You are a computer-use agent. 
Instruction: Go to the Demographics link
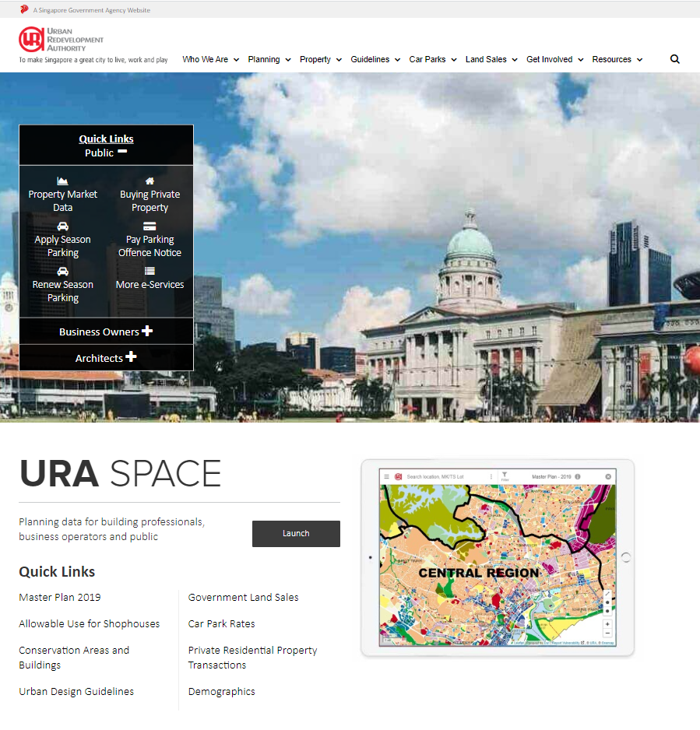click(x=222, y=692)
